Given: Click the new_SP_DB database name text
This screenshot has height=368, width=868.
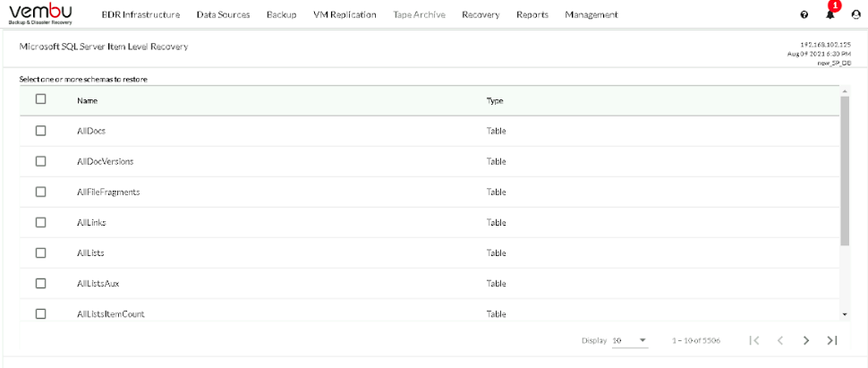Looking at the screenshot, I should point(834,64).
